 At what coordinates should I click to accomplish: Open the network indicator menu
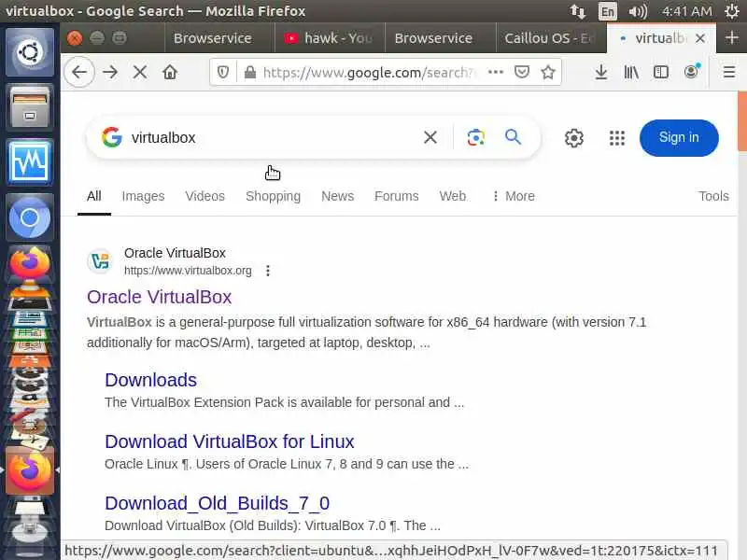(578, 11)
